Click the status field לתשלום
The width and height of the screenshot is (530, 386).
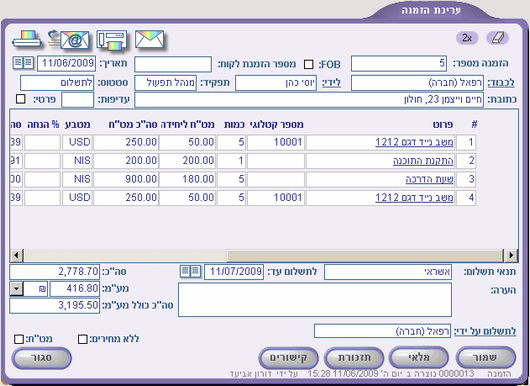[57, 83]
